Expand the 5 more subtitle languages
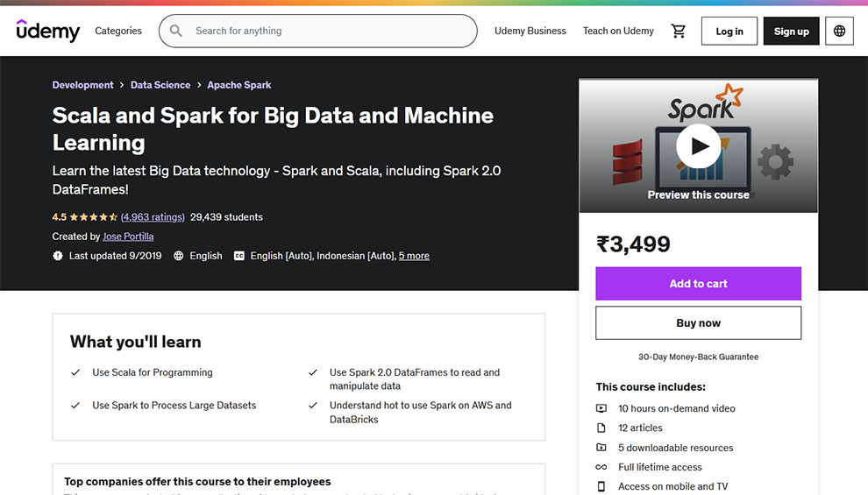 (414, 256)
